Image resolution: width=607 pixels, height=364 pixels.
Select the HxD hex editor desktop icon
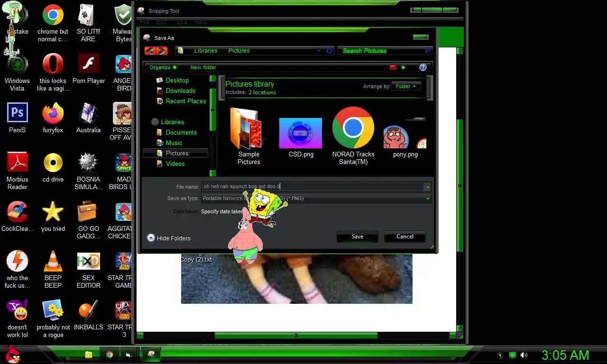[x=88, y=270]
